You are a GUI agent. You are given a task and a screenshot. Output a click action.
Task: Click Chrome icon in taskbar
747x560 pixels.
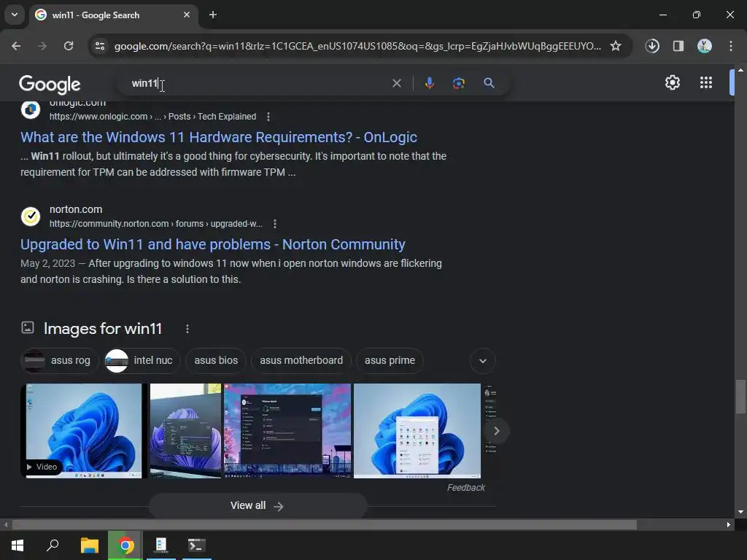[125, 545]
